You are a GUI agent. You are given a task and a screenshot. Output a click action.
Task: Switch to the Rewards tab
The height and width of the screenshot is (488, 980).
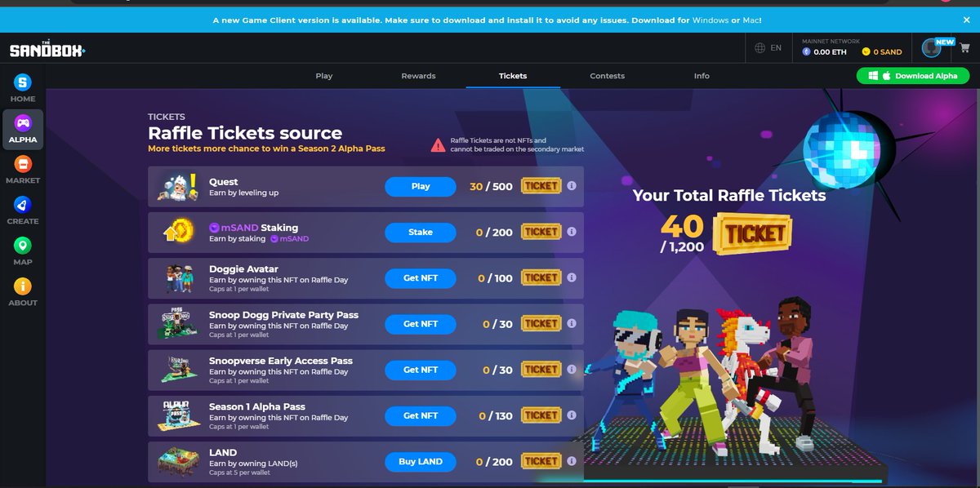pos(418,76)
